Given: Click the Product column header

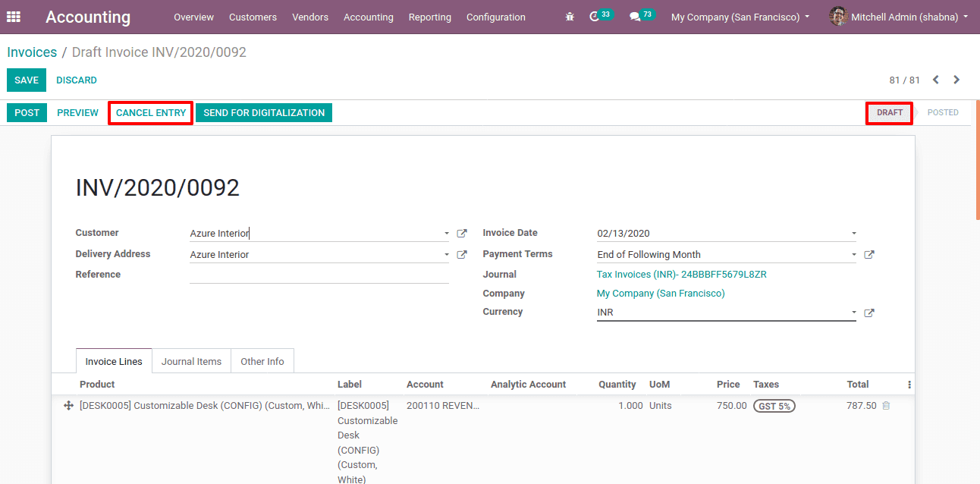Looking at the screenshot, I should pos(97,385).
